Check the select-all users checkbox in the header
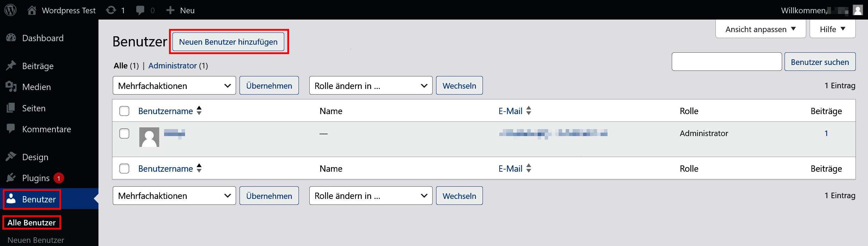 (x=124, y=111)
